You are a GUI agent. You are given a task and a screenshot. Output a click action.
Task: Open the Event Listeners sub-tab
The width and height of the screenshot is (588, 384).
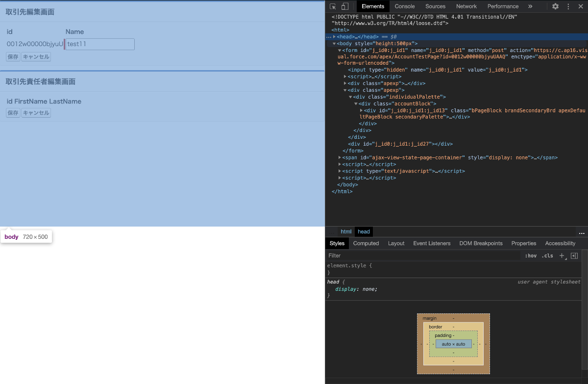[432, 243]
